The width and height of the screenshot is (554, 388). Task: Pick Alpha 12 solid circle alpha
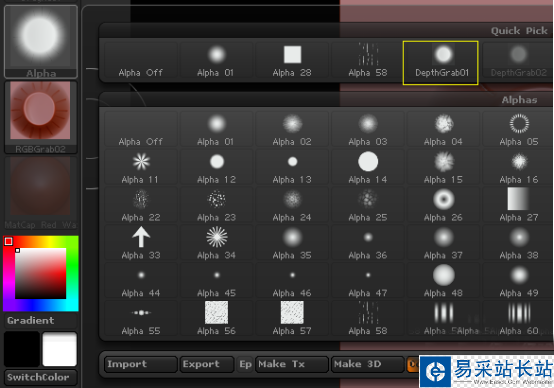click(216, 167)
